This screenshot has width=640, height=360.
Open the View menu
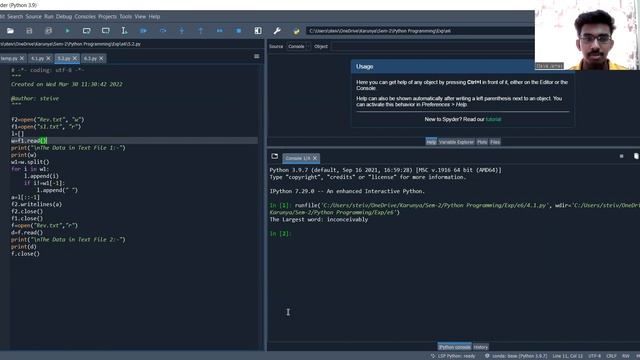(140, 17)
